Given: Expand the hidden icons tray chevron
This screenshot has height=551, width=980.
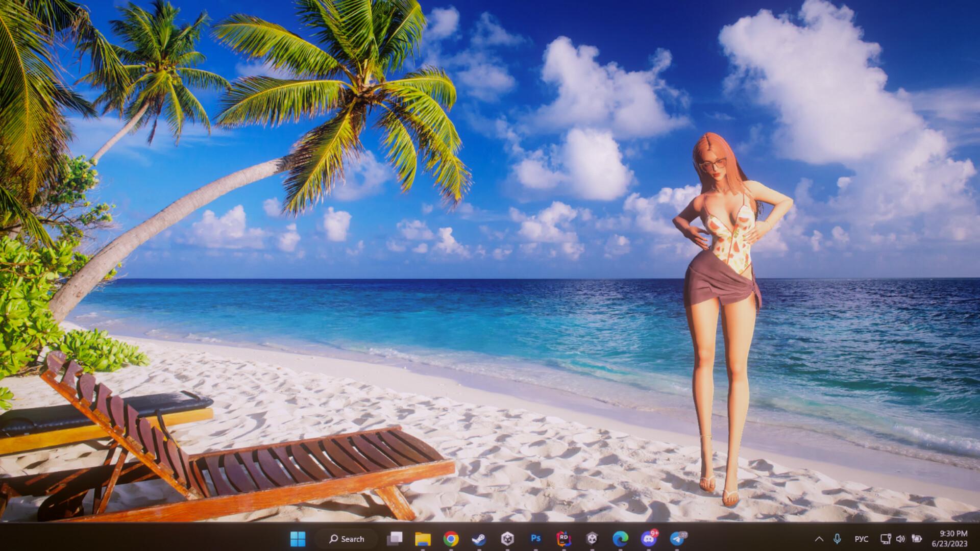Looking at the screenshot, I should coord(820,539).
